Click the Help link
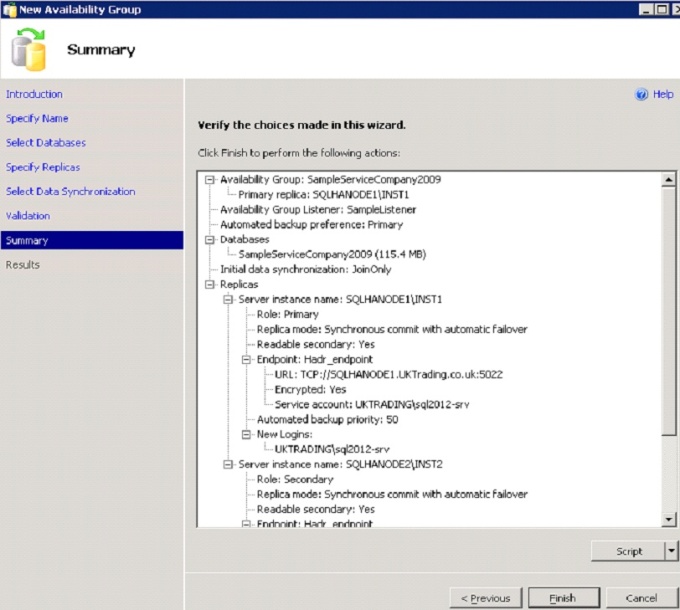 tap(663, 94)
